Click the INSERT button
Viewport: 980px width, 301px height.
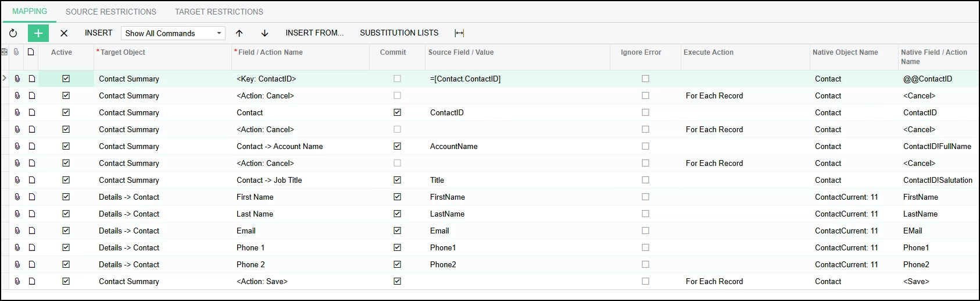click(98, 33)
